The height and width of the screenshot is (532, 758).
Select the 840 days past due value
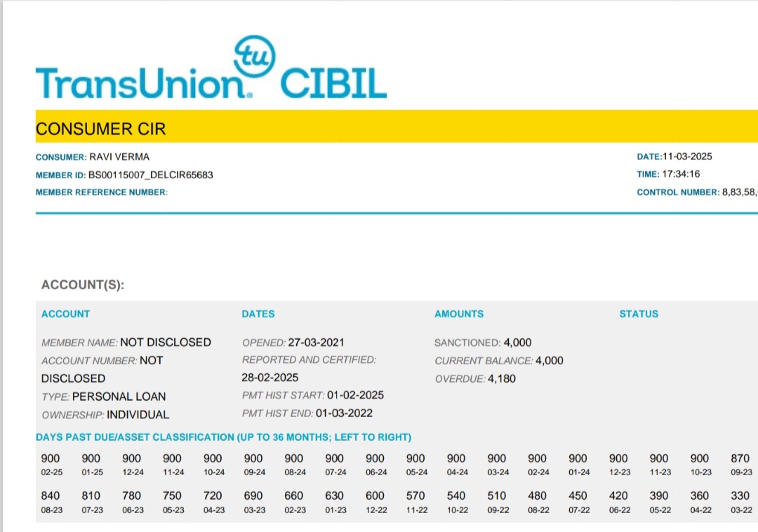coord(51,496)
